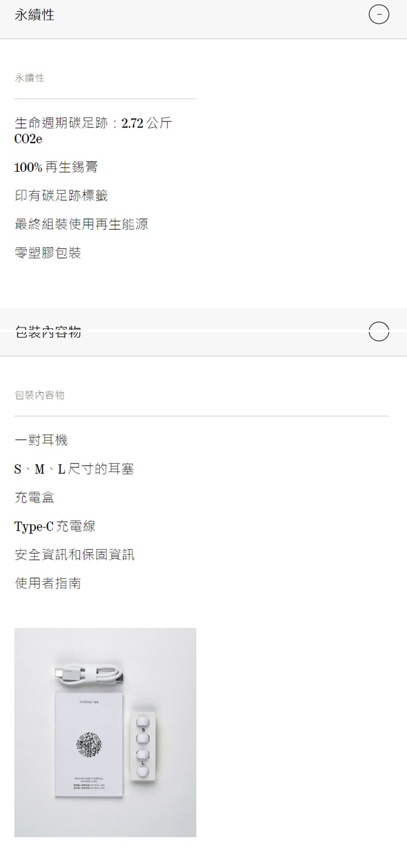Click the 充電盒 list item
Screen dimensions: 407x868
[x=35, y=497]
